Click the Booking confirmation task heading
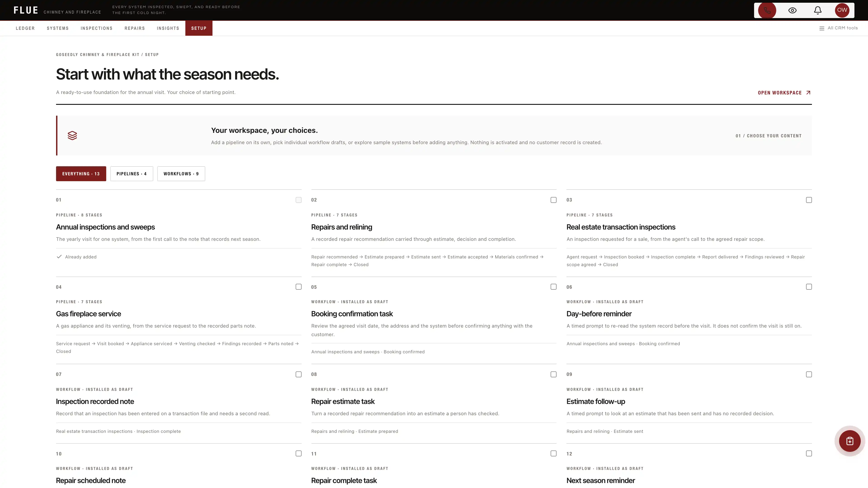Viewport: 868px width, 488px height. [352, 314]
